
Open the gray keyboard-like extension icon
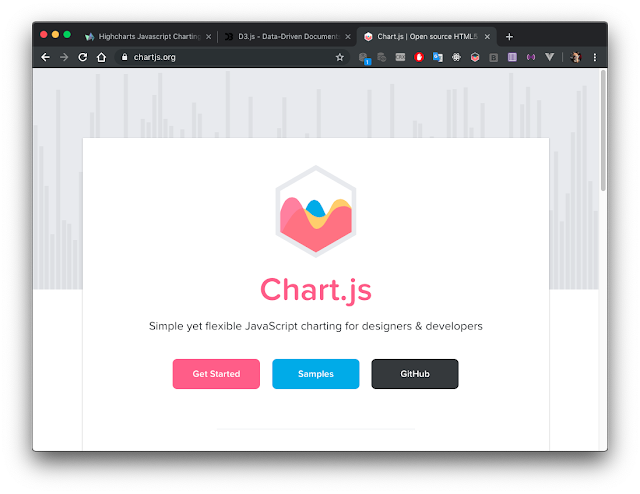point(400,57)
